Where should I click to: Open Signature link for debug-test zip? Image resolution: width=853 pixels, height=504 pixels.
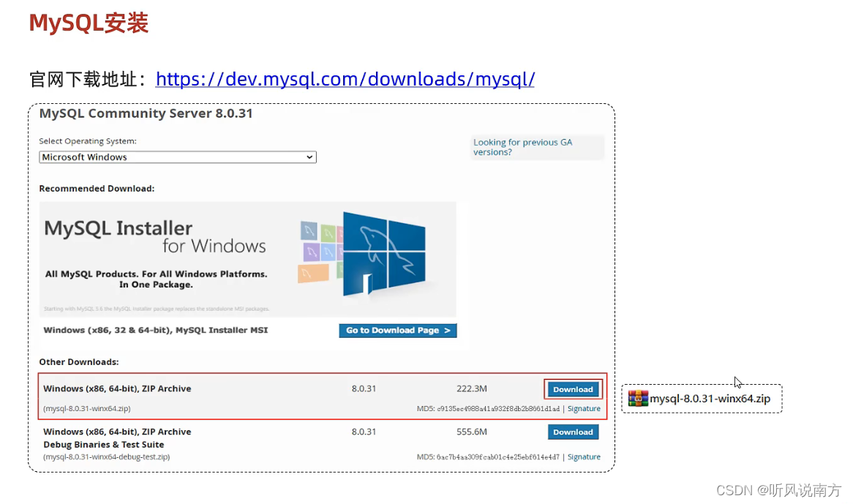coord(584,456)
